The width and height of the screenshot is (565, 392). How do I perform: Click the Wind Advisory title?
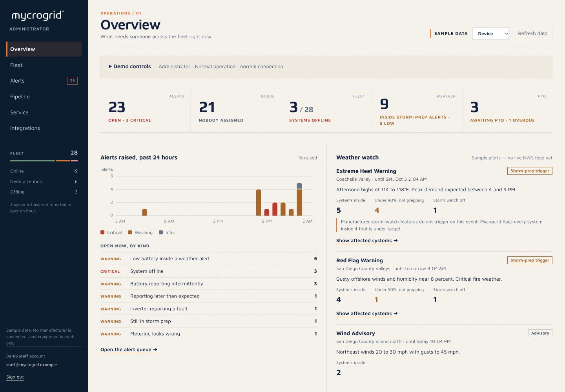click(355, 334)
